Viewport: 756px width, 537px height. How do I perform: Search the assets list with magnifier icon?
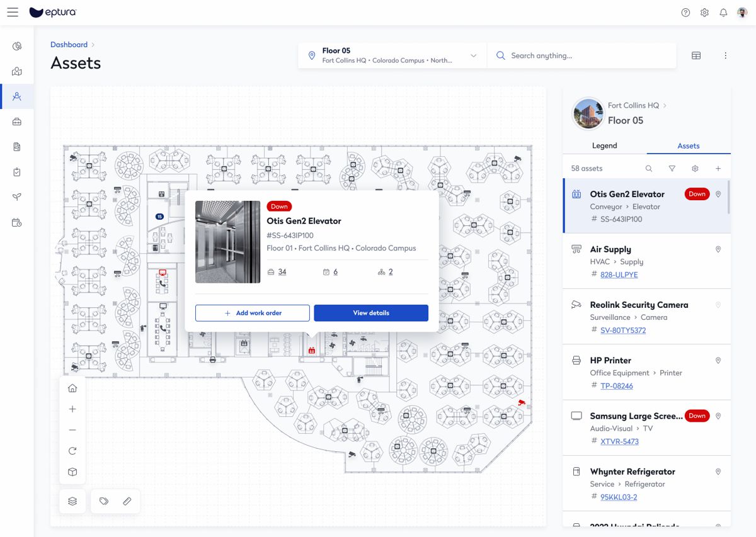pyautogui.click(x=649, y=169)
